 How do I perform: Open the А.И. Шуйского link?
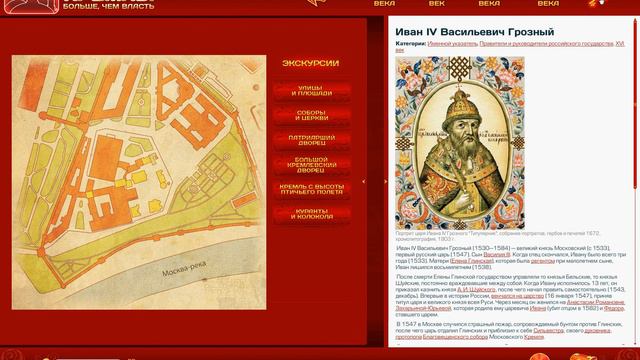[x=476, y=289]
